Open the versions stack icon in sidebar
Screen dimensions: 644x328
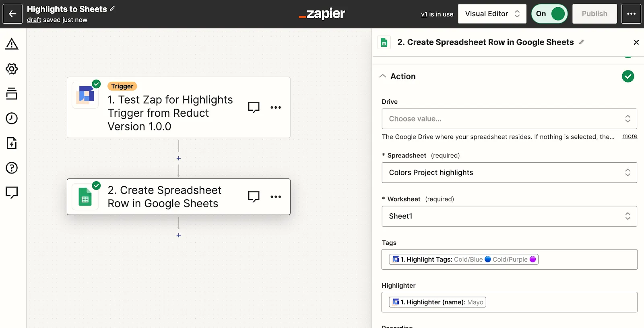(12, 93)
